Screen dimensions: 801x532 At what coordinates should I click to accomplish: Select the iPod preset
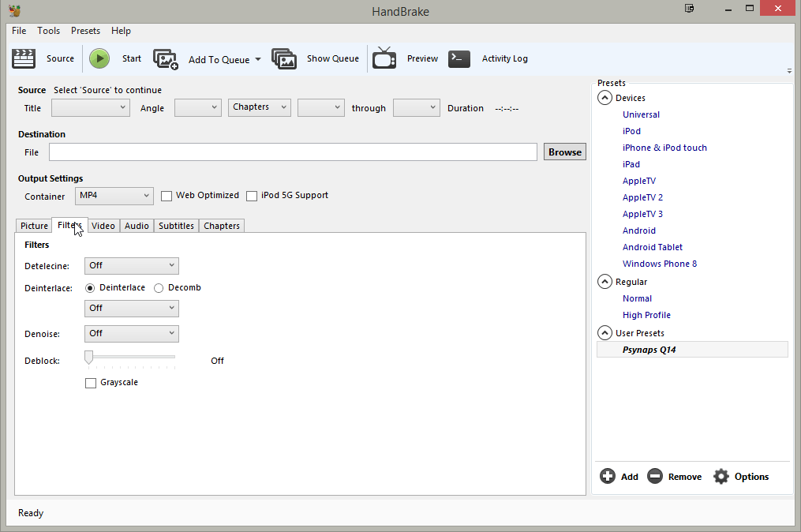pos(631,131)
